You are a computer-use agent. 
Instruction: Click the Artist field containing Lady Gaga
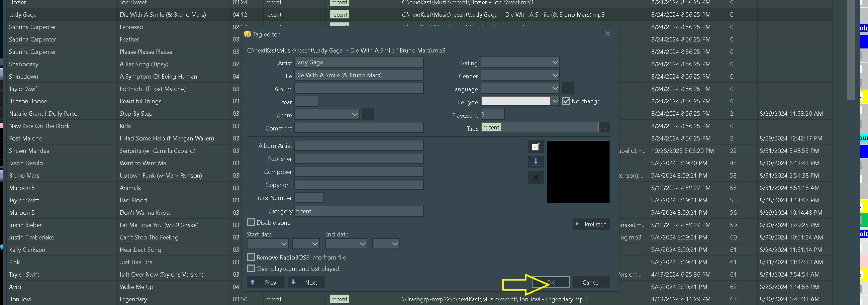coord(359,62)
